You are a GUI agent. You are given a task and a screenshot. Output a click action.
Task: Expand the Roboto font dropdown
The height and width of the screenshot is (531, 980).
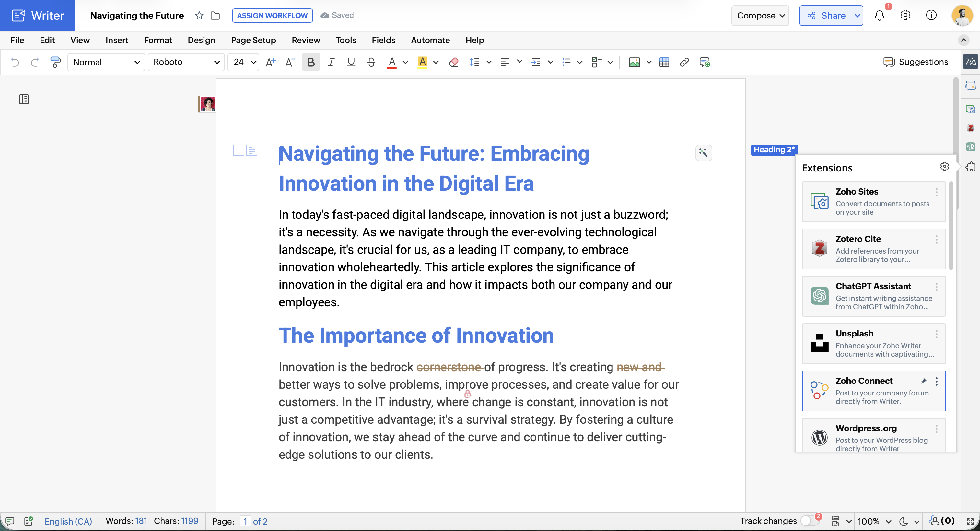tap(186, 62)
